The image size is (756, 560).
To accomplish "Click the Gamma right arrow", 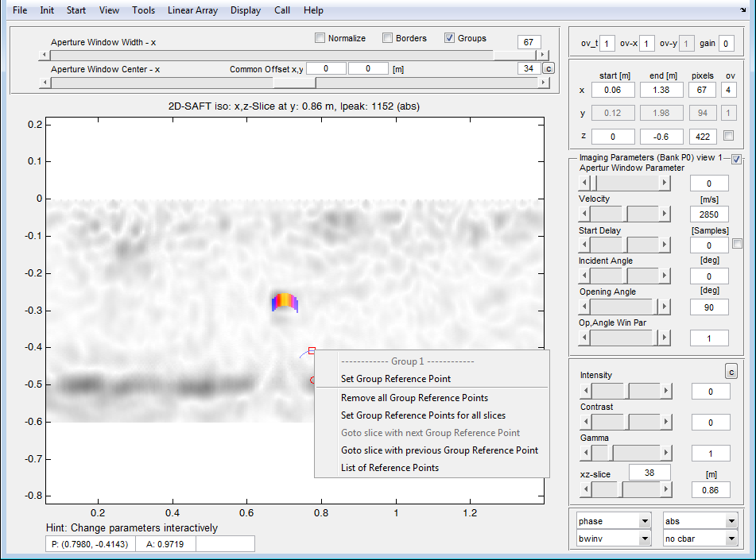I will [x=666, y=453].
